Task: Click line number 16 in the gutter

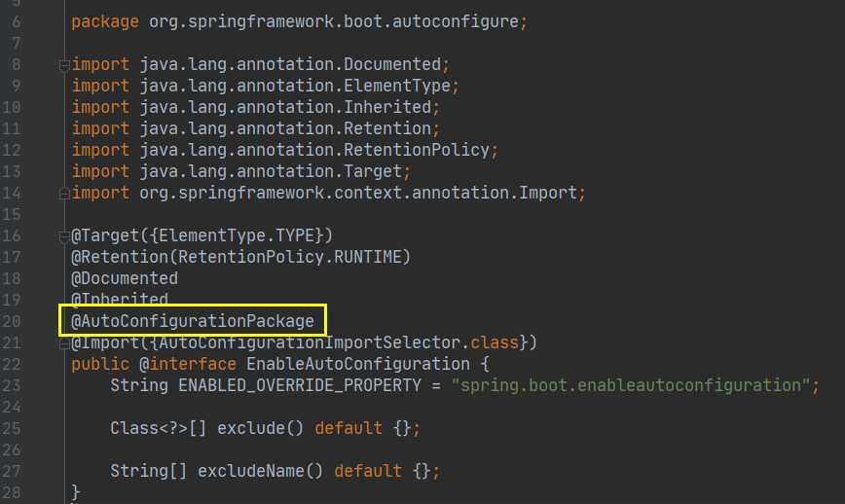Action: (12, 235)
